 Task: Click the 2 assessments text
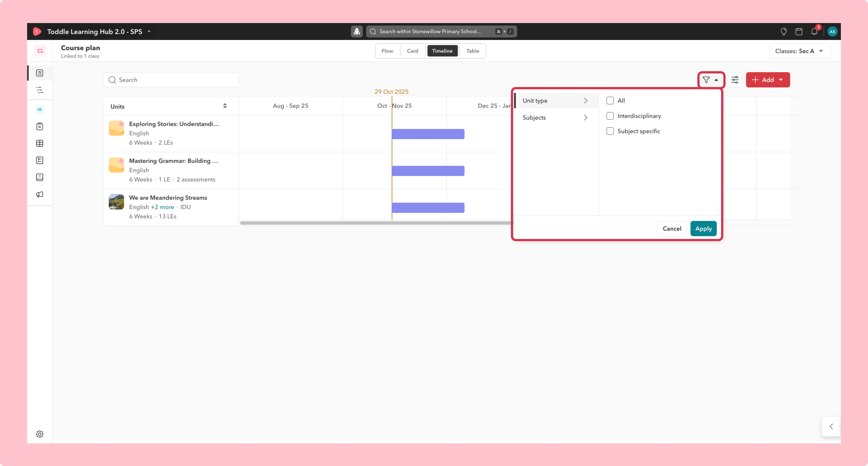pos(196,179)
